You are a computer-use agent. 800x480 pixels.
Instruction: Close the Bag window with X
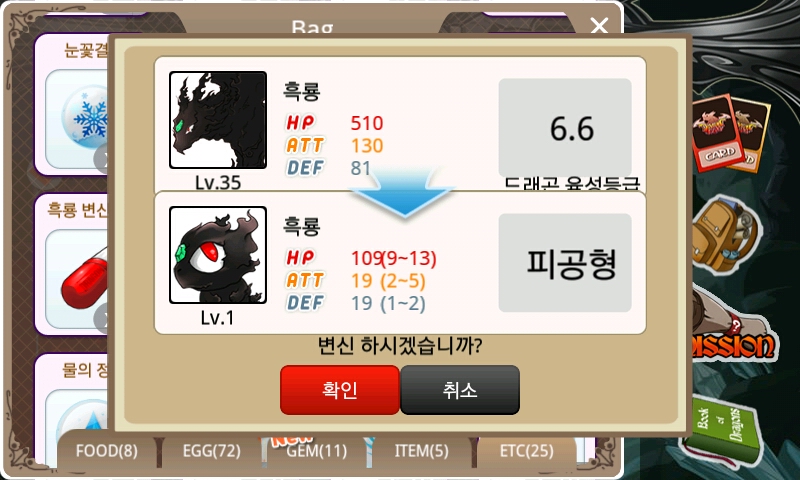599,24
